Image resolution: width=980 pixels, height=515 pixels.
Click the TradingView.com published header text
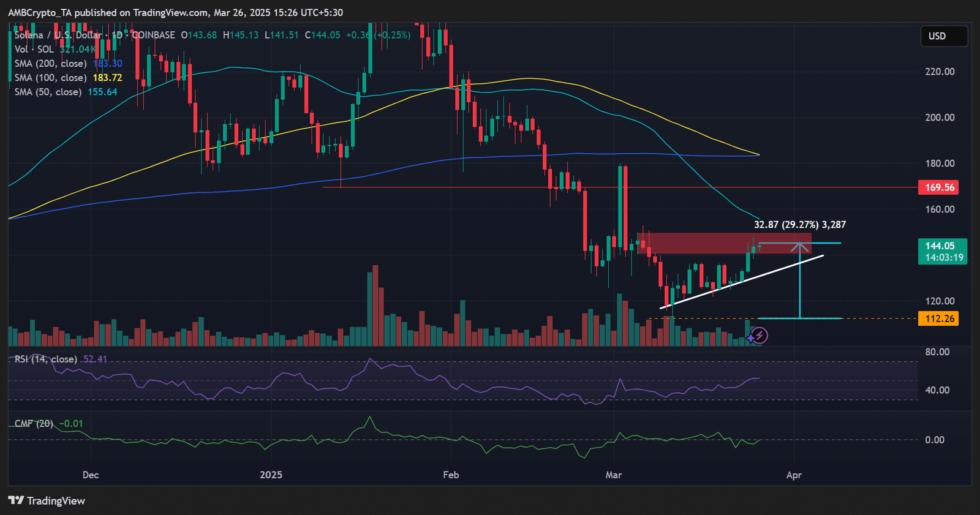pos(175,12)
